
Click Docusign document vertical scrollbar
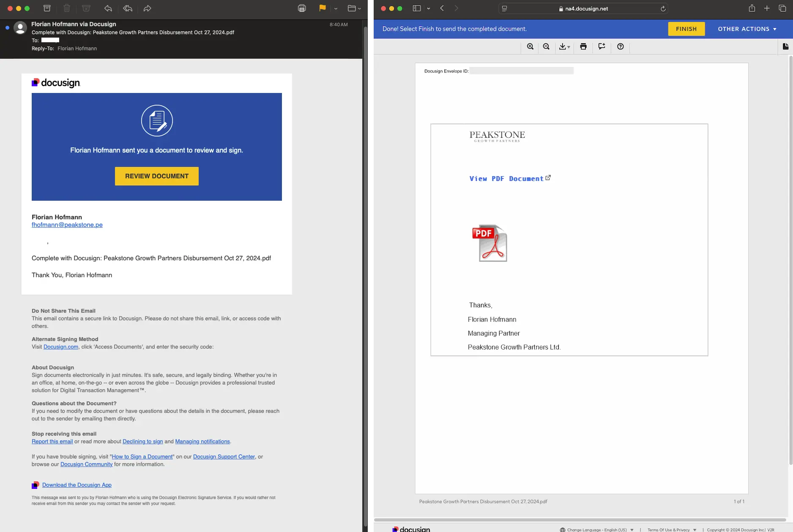[790, 260]
